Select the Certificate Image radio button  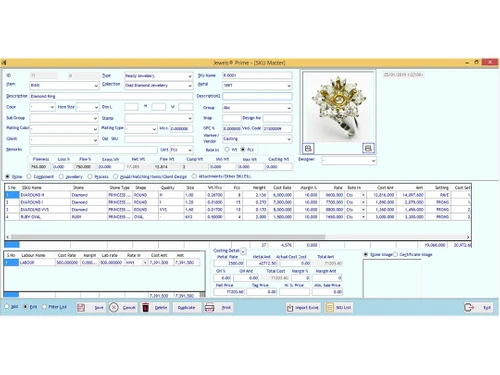(x=395, y=254)
